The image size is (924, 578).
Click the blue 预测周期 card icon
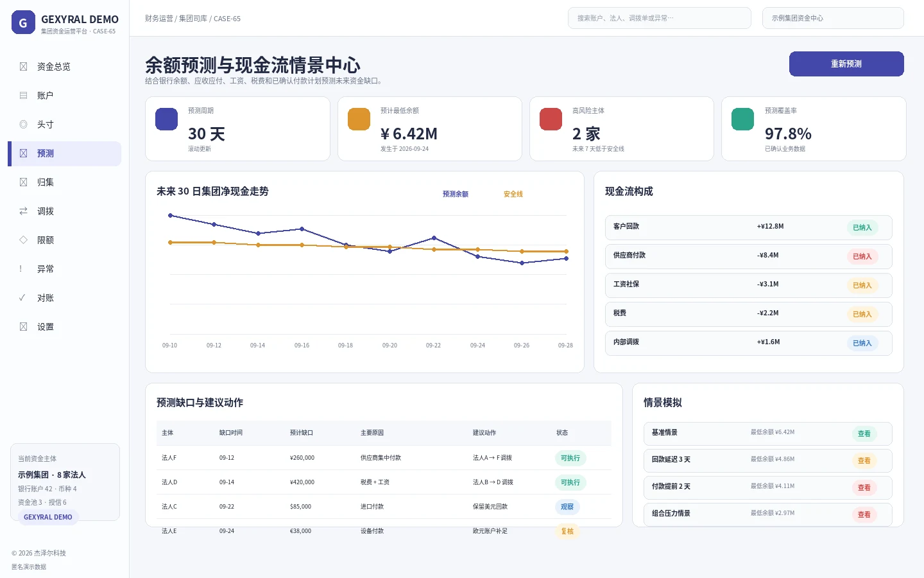[167, 119]
